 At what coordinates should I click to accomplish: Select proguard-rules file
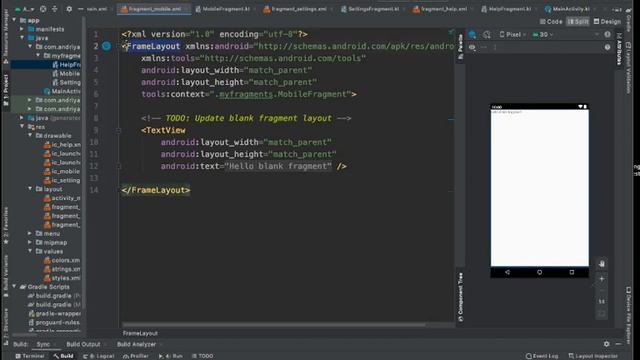tap(54, 322)
